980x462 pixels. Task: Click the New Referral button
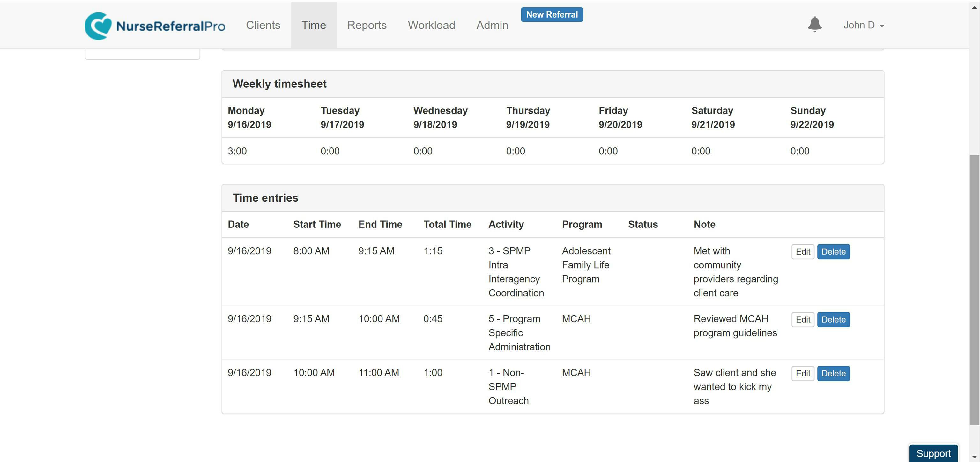tap(551, 14)
